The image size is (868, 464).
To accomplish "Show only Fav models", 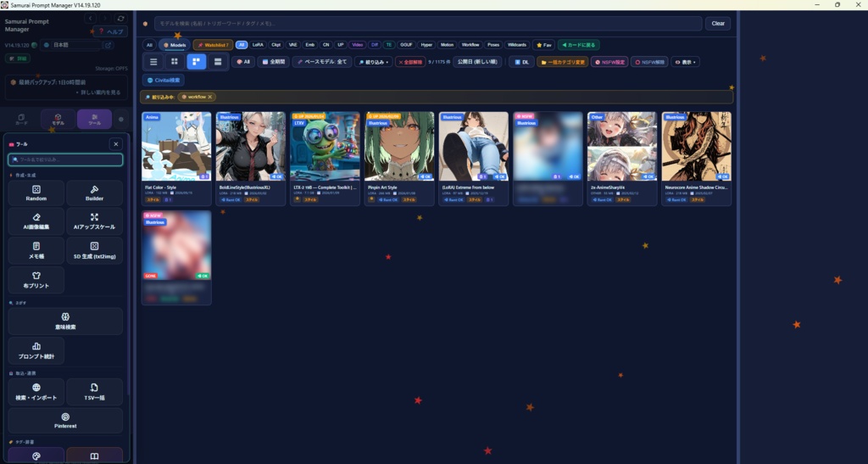I will point(544,45).
